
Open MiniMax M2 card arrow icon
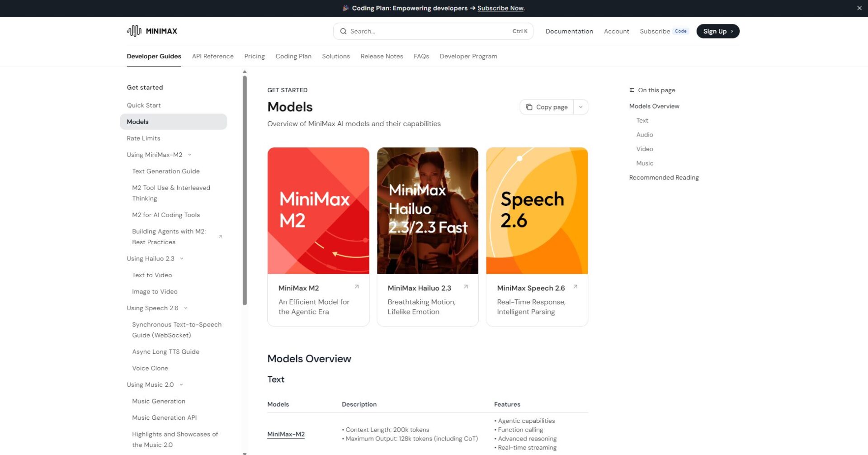pyautogui.click(x=356, y=287)
